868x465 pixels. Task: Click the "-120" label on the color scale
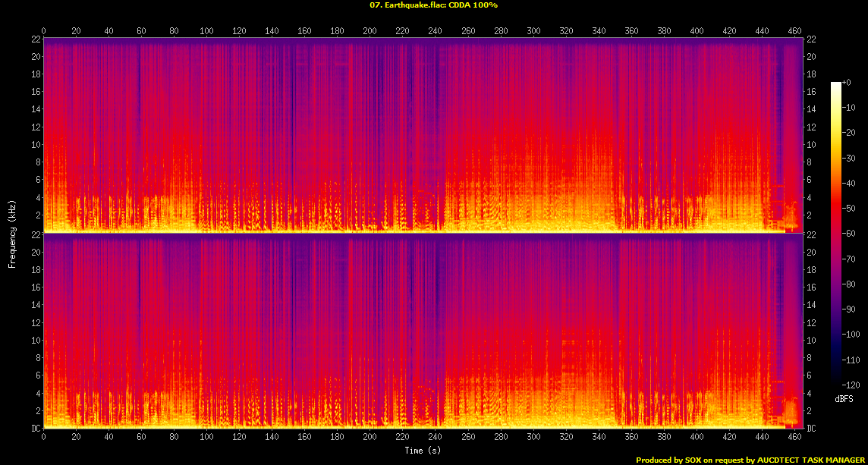850,385
